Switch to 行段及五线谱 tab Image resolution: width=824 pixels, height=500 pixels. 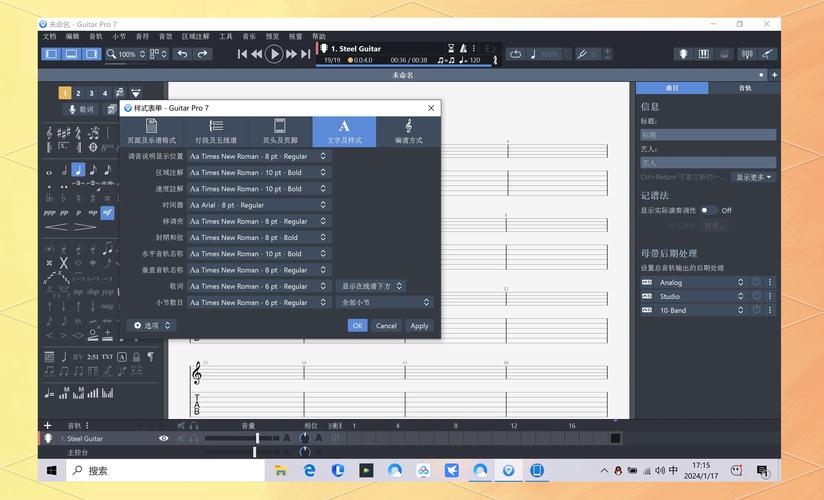[216, 131]
